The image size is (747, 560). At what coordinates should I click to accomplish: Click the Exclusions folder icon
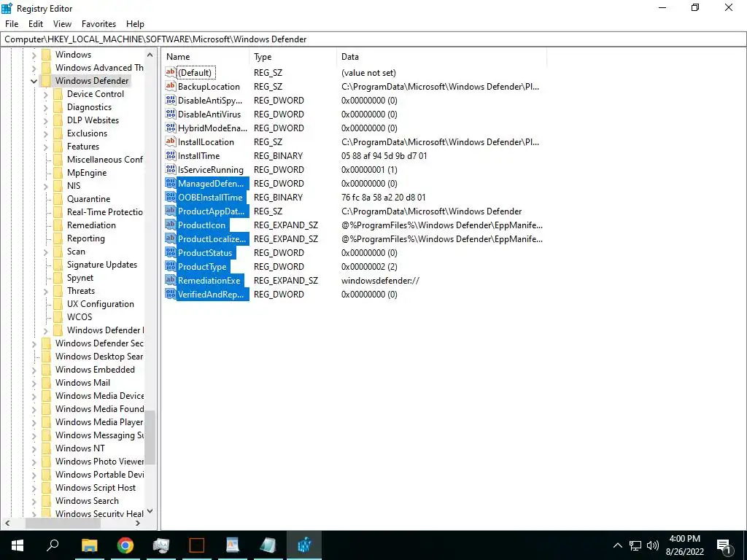[x=58, y=133]
